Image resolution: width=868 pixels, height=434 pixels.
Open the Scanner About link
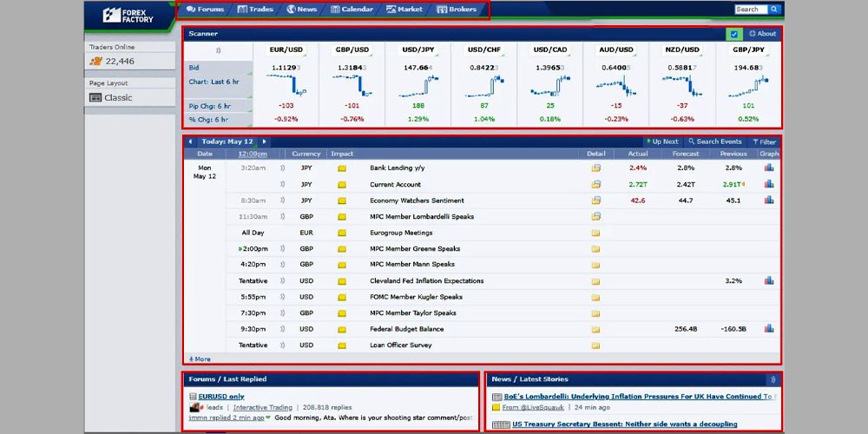(x=762, y=34)
